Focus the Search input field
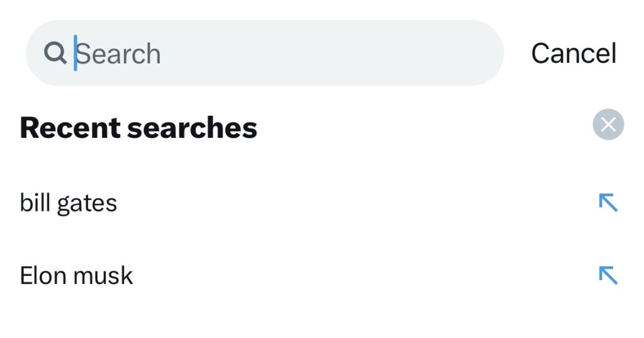644x338 pixels. 265,53
